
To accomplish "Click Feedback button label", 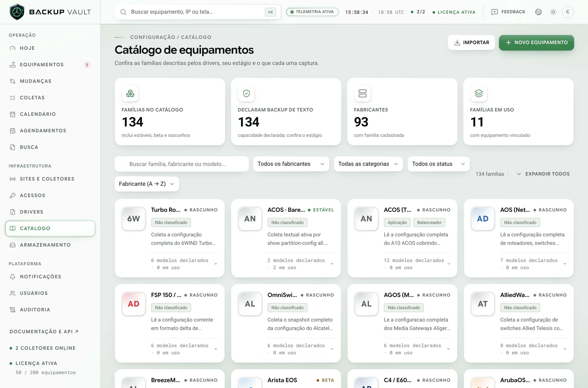I will tap(513, 12).
